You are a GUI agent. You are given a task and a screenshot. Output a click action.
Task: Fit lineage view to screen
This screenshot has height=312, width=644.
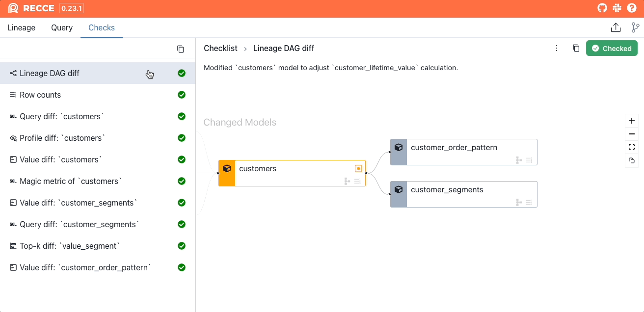tap(632, 147)
